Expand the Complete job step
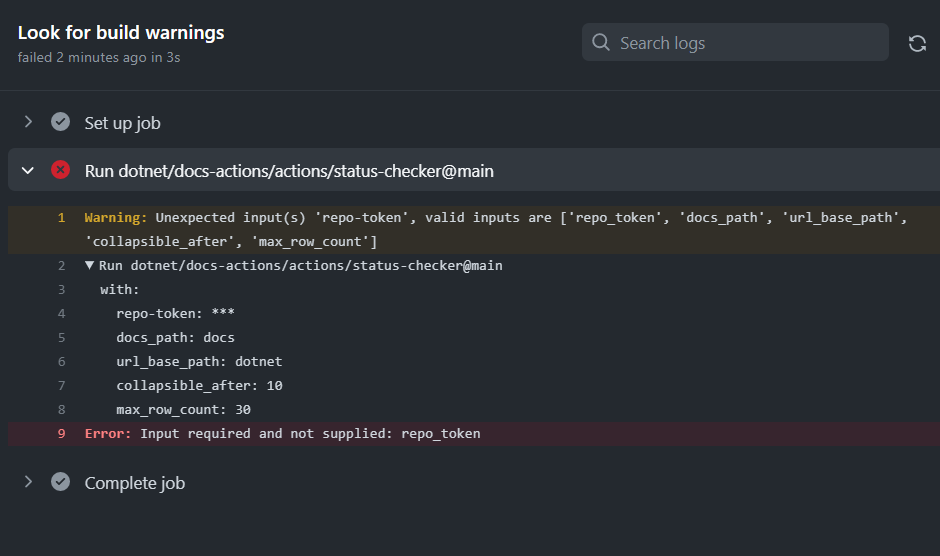Viewport: 940px width, 556px height. coord(28,482)
